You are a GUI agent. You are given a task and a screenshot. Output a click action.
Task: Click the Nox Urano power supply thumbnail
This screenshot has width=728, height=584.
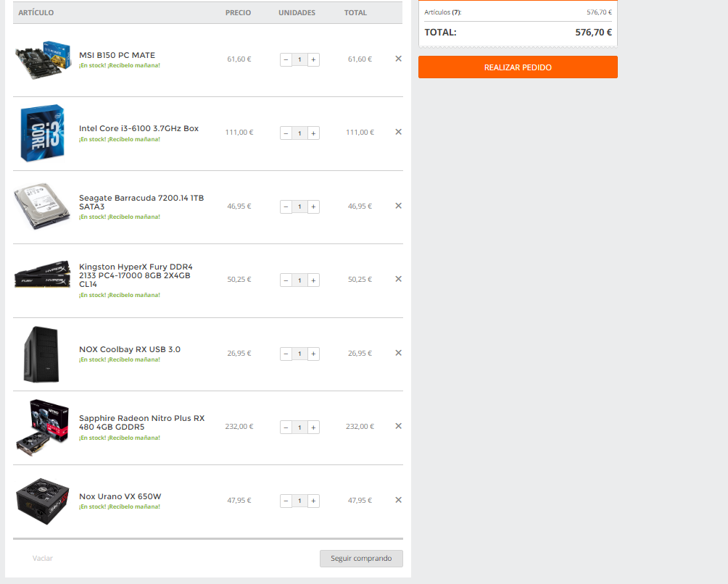coord(42,501)
